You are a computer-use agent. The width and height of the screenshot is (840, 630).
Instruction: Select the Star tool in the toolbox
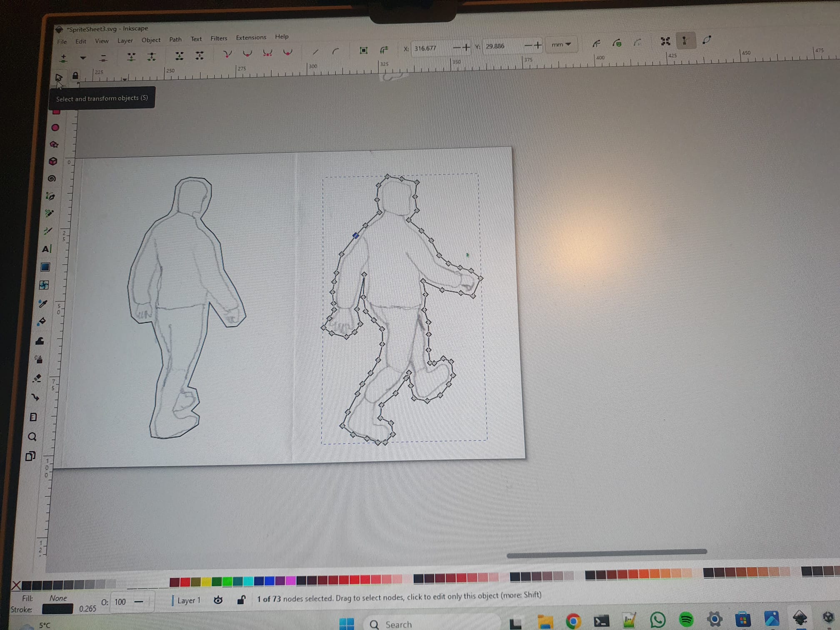pos(54,144)
